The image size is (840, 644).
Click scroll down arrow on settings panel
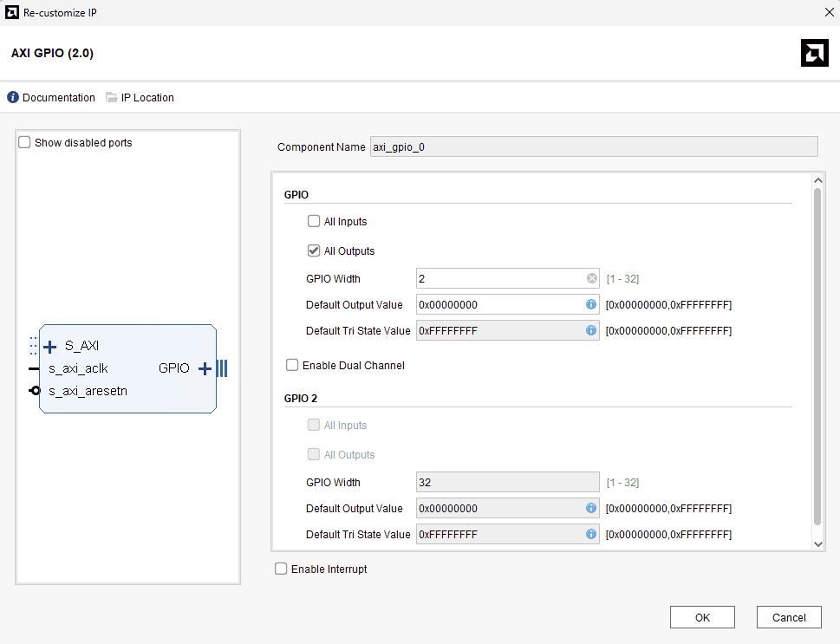click(817, 543)
